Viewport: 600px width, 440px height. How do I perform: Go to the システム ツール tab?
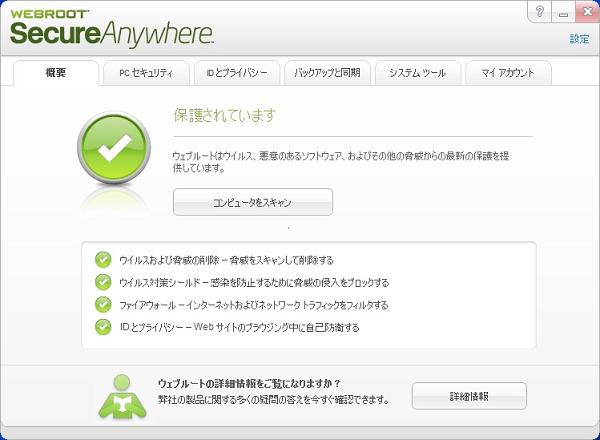coord(418,73)
